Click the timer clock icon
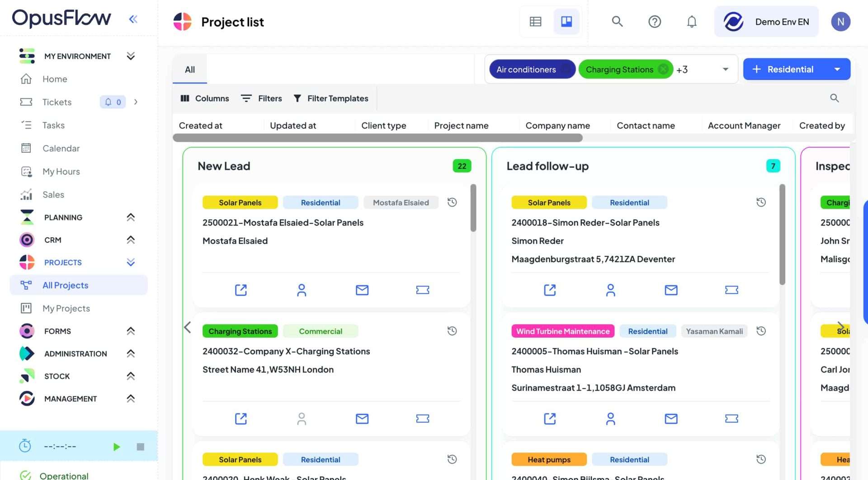 click(x=25, y=446)
